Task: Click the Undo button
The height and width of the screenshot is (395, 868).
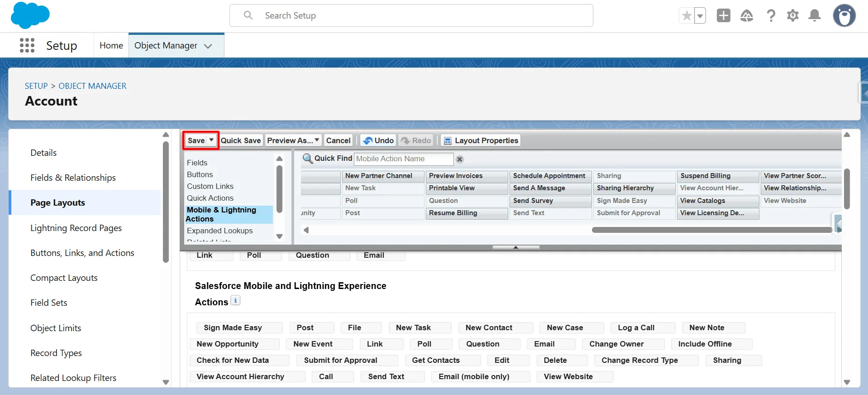Action: (378, 140)
